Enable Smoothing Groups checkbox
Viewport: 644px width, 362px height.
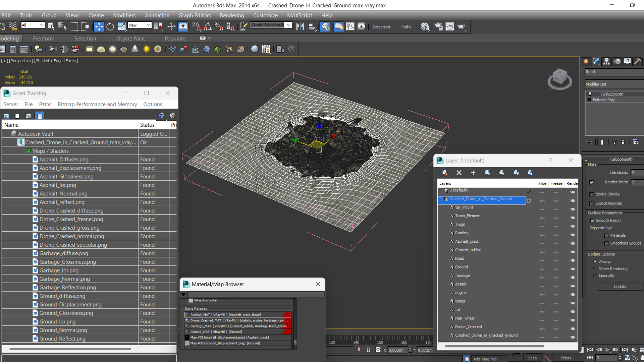[606, 243]
